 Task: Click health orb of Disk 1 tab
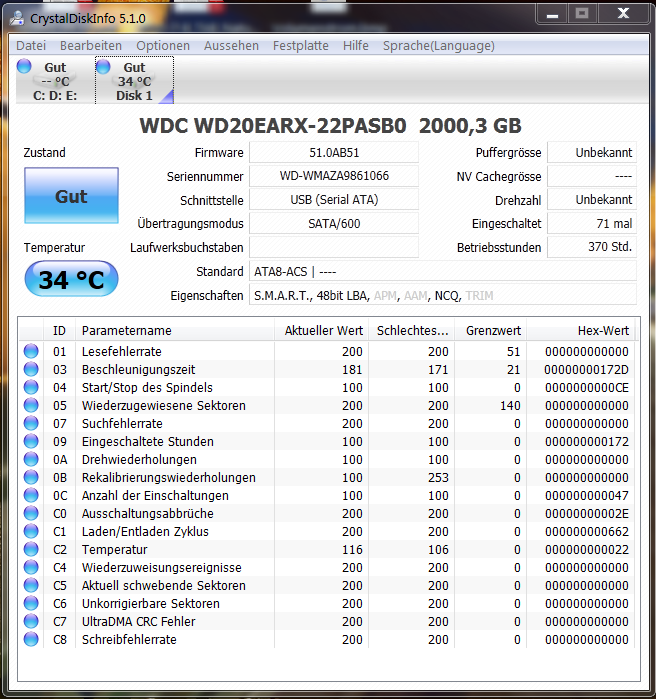coord(103,67)
